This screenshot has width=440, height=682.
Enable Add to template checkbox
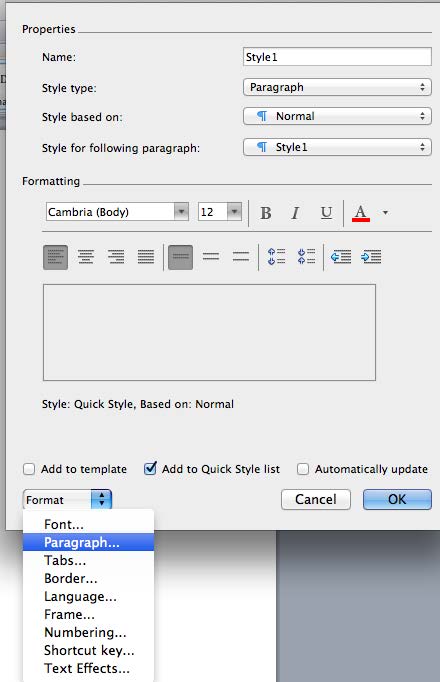tap(29, 469)
